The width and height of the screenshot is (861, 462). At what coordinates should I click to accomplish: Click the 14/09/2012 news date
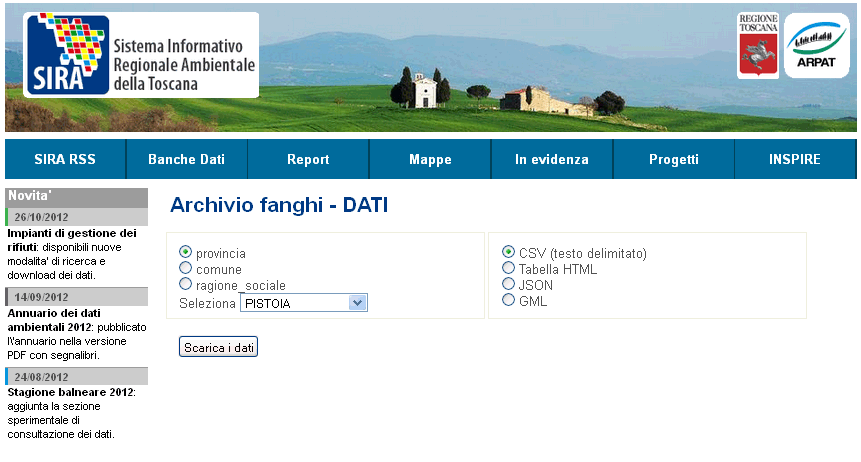coord(41,297)
